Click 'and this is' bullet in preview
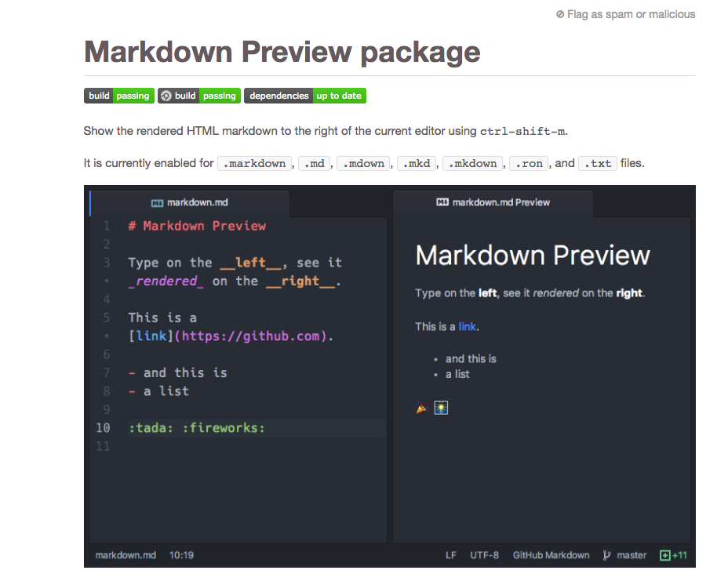Screen dimensions: 728x581 pos(471,359)
